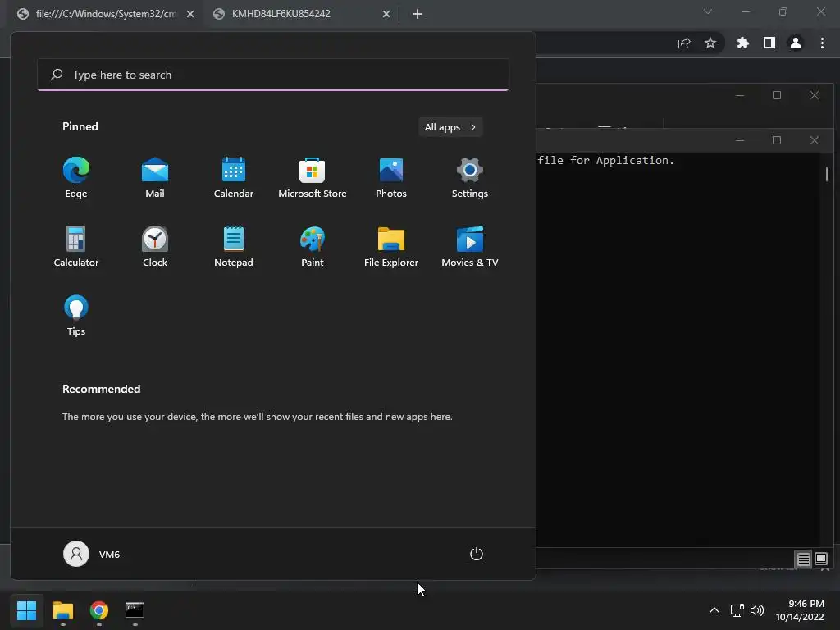
Task: Open Notepad
Action: point(234,246)
